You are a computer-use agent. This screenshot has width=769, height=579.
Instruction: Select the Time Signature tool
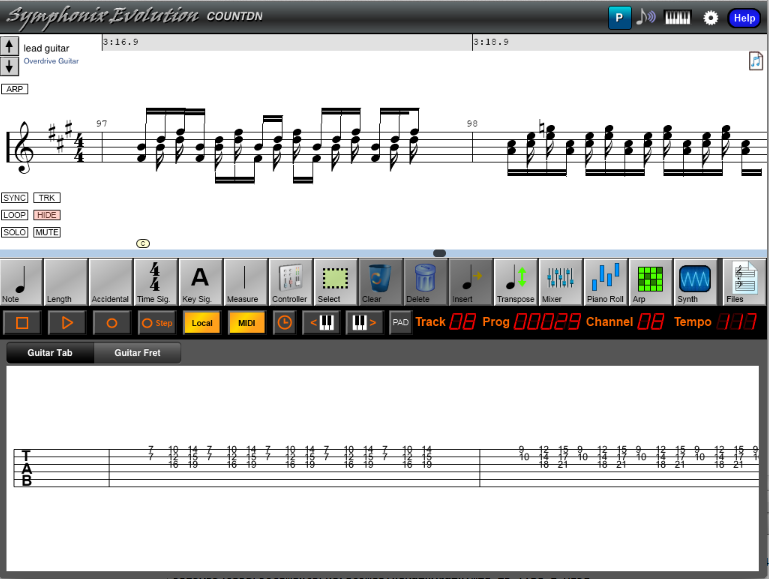point(155,281)
